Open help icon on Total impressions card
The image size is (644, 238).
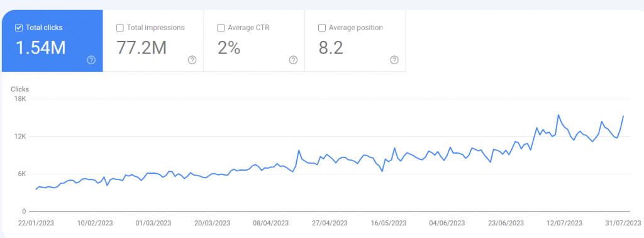click(192, 60)
